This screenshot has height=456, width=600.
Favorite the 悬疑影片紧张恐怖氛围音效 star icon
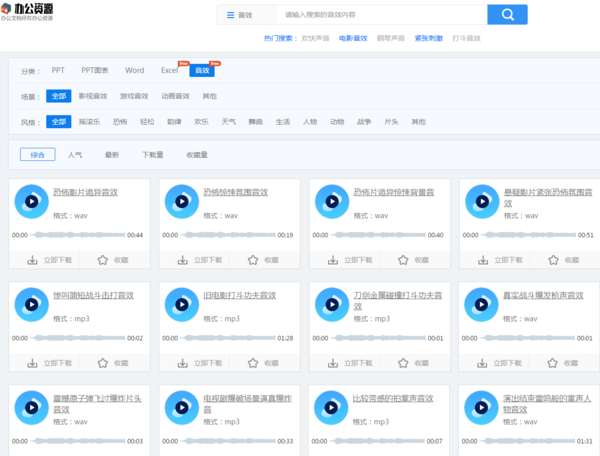tap(553, 260)
